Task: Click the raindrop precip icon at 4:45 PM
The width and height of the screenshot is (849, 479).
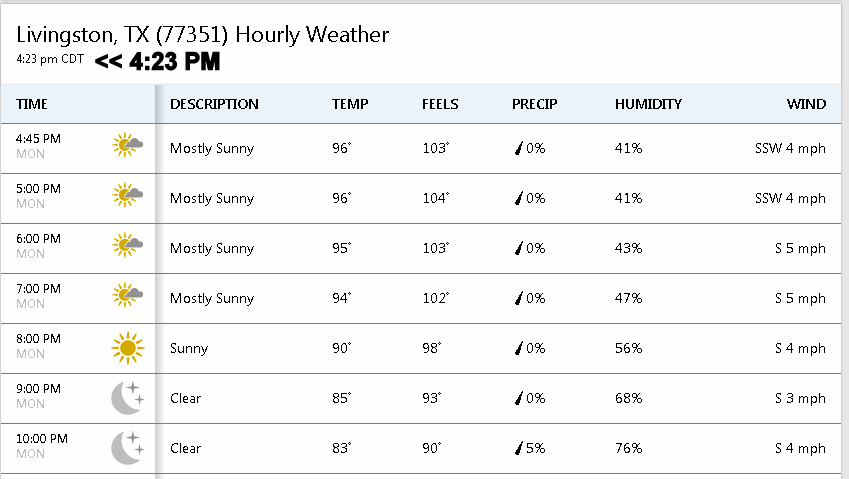Action: (519, 148)
